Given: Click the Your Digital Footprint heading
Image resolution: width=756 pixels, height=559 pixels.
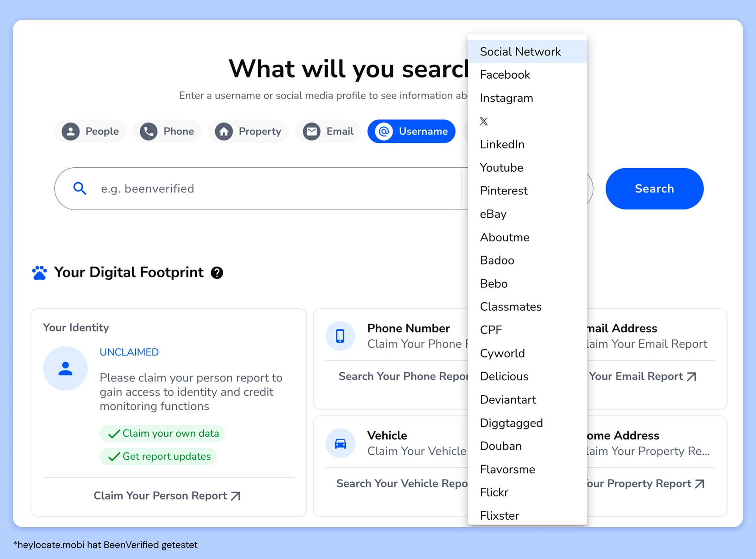Looking at the screenshot, I should pyautogui.click(x=129, y=272).
